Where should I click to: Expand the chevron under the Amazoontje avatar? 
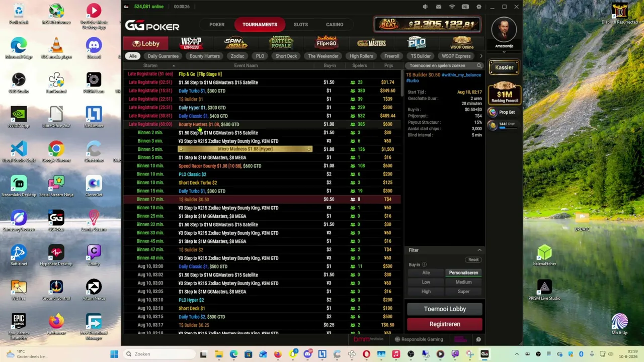click(504, 51)
